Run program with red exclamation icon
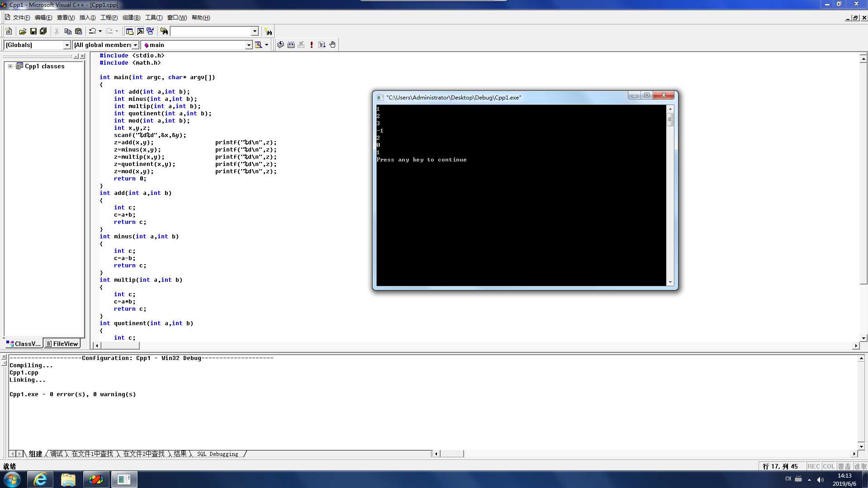This screenshot has width=868, height=488. click(312, 45)
